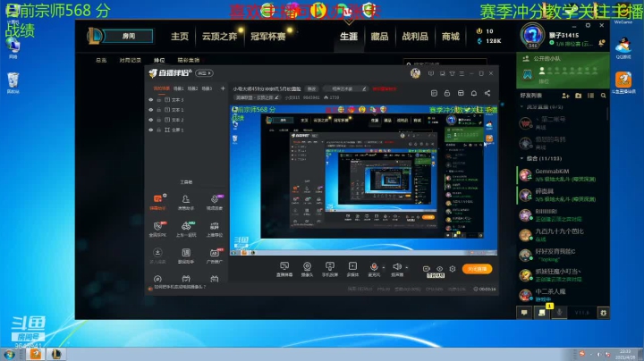This screenshot has width=644, height=361.
Task: Toggle lock on 文本 3 source
Action: click(159, 100)
